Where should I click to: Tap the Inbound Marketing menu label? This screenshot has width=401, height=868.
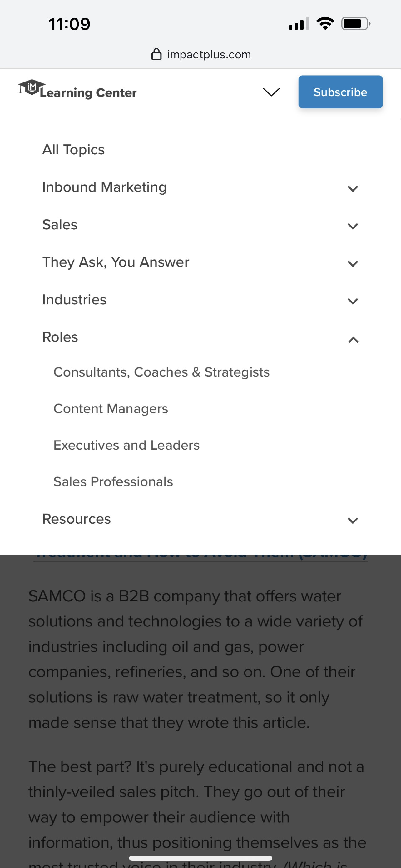tap(104, 187)
